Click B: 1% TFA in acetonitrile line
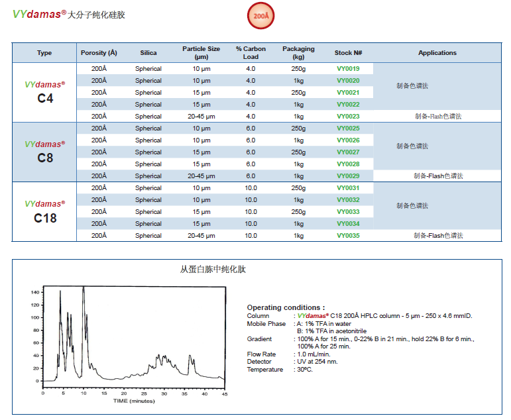This screenshot has height=420, width=511. 332,331
